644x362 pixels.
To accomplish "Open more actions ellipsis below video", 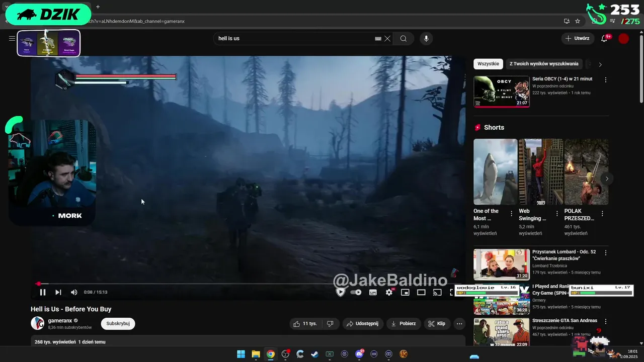I will 459,324.
